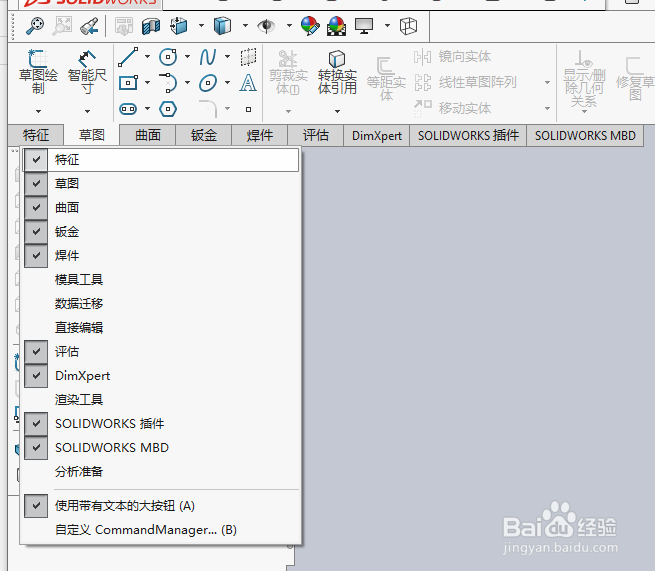Open the Hide/Show Items dropdown arrow
This screenshot has height=571, width=655.
pos(289,26)
